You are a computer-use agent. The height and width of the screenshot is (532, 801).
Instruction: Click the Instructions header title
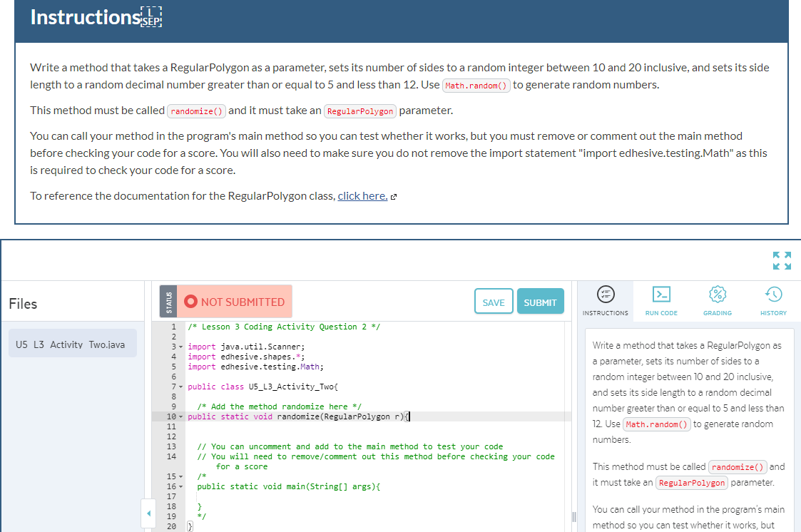coord(85,17)
